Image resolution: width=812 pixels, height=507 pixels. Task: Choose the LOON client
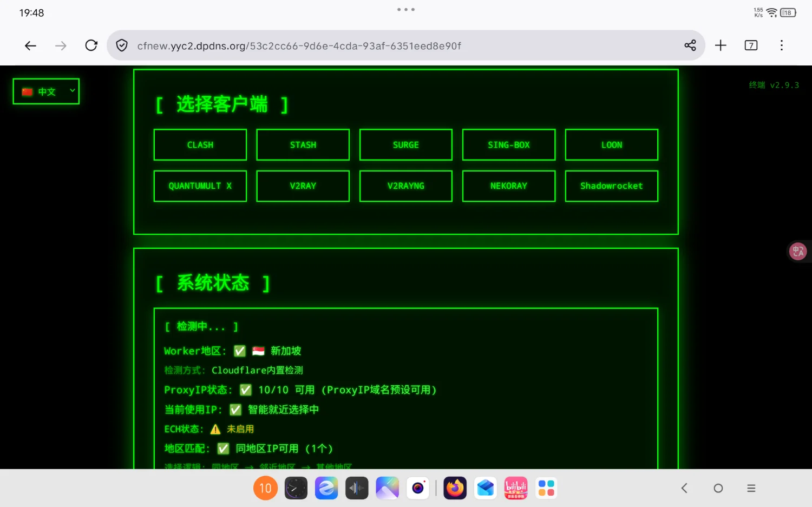612,144
